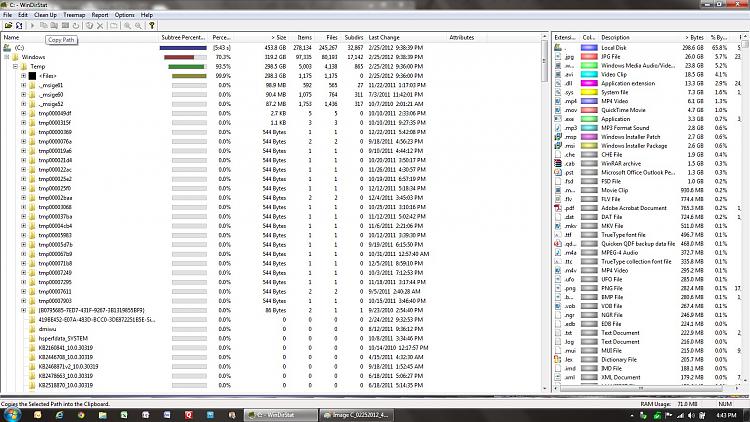Open the Edit menu
This screenshot has width=750, height=422.
coord(22,15)
